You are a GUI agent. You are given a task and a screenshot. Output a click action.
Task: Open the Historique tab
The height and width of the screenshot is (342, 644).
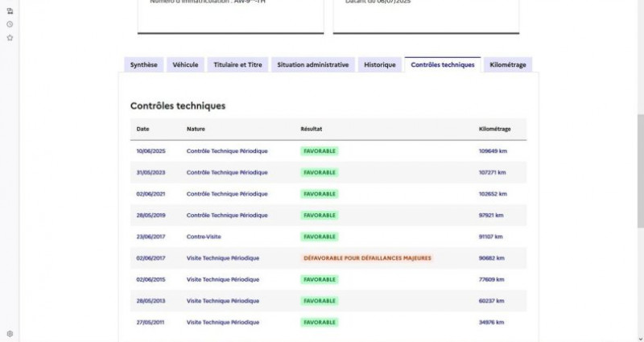coord(379,64)
